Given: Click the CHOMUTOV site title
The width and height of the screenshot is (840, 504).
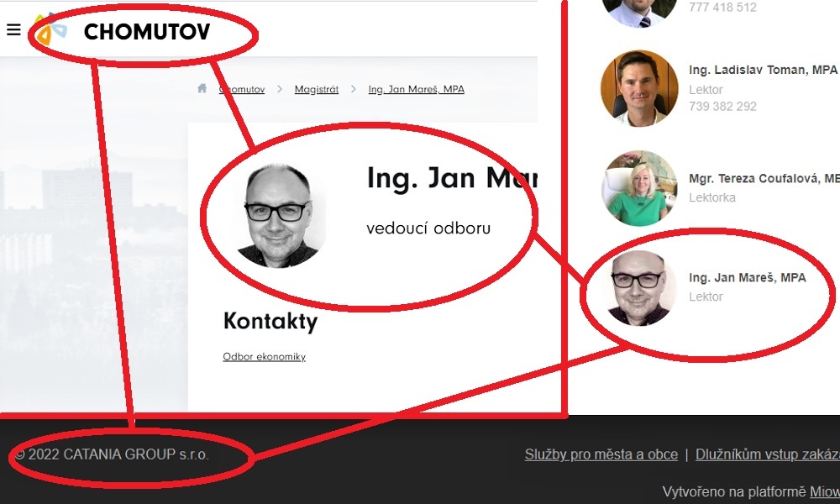Looking at the screenshot, I should click(147, 32).
